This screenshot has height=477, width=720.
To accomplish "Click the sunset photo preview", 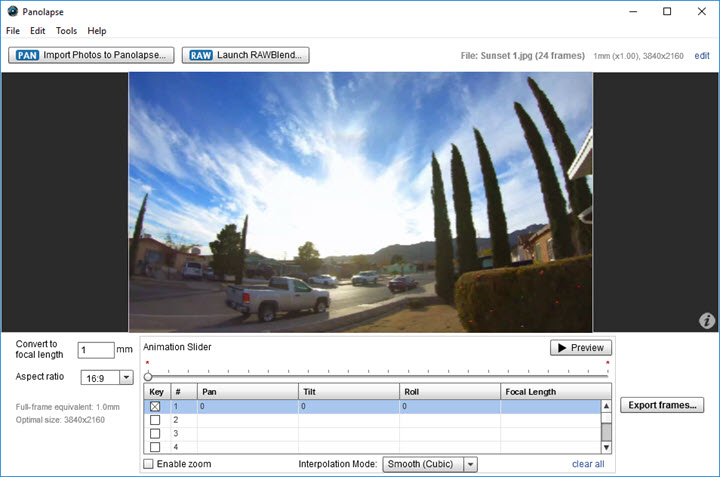I will tap(360, 202).
